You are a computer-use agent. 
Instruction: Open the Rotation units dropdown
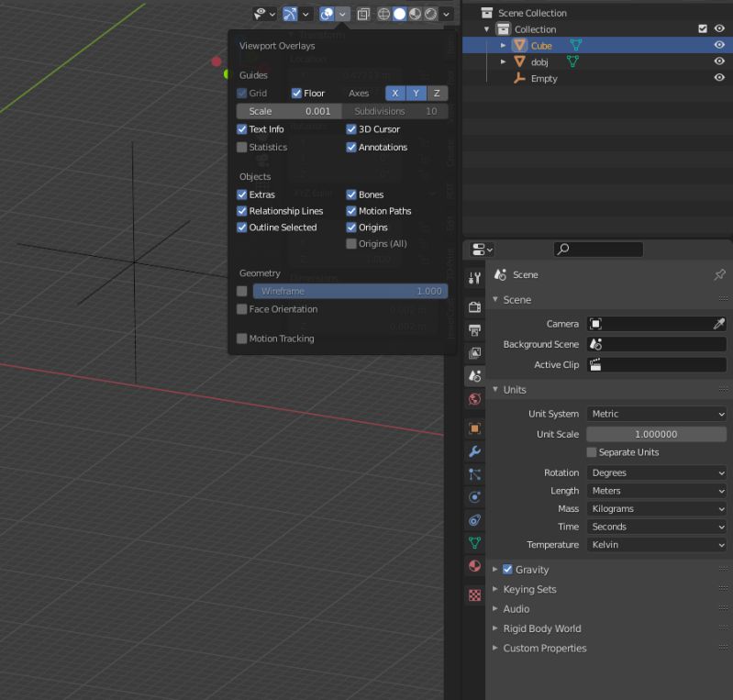tap(656, 472)
